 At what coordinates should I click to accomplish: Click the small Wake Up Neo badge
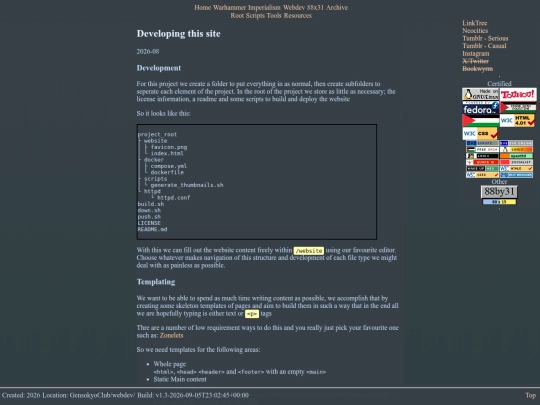[482, 168]
